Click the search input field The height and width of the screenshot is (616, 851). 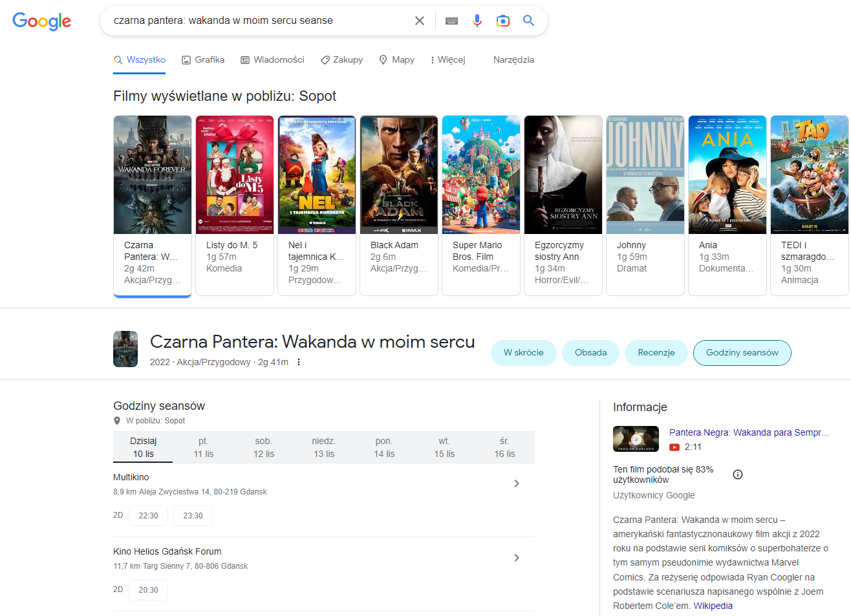(259, 21)
